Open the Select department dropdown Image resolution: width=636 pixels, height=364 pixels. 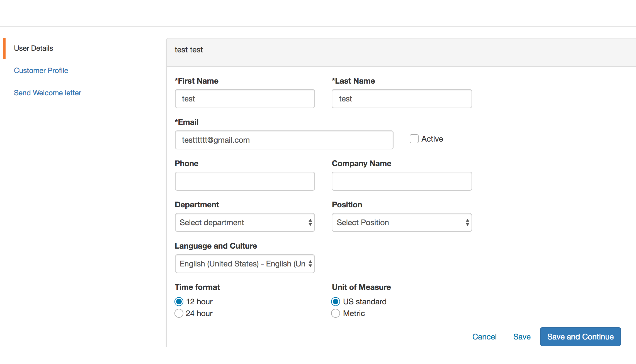pos(245,222)
